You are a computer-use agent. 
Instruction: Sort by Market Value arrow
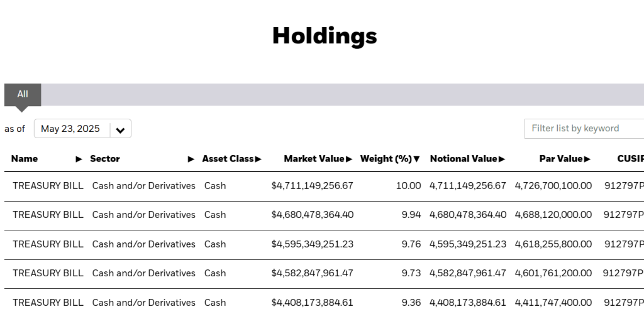pyautogui.click(x=349, y=159)
